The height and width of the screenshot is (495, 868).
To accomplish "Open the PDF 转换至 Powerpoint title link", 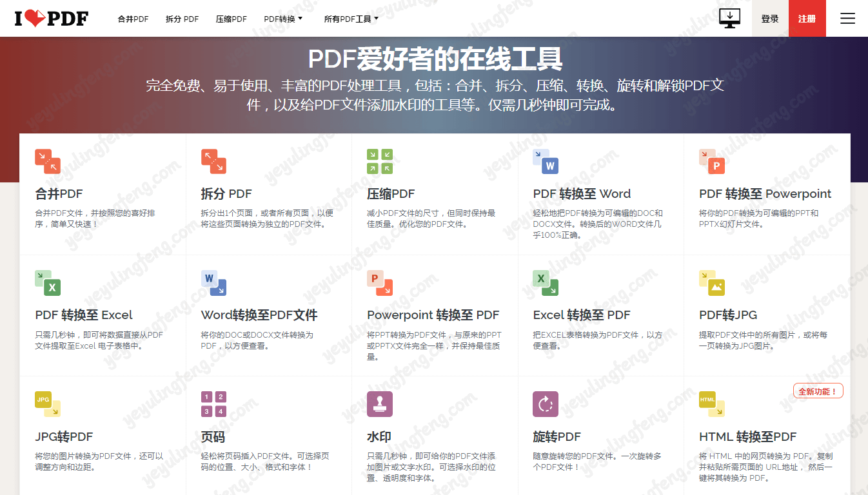I will click(x=765, y=194).
